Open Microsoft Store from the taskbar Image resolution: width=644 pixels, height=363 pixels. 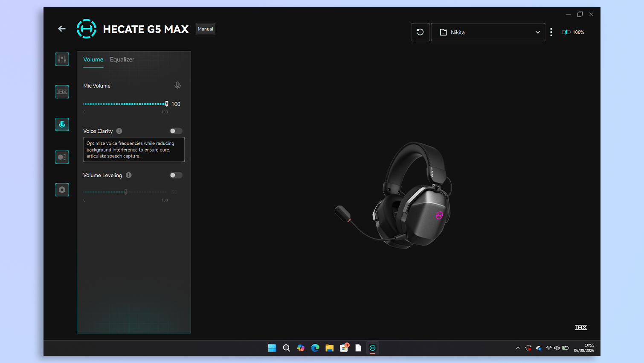tap(344, 348)
